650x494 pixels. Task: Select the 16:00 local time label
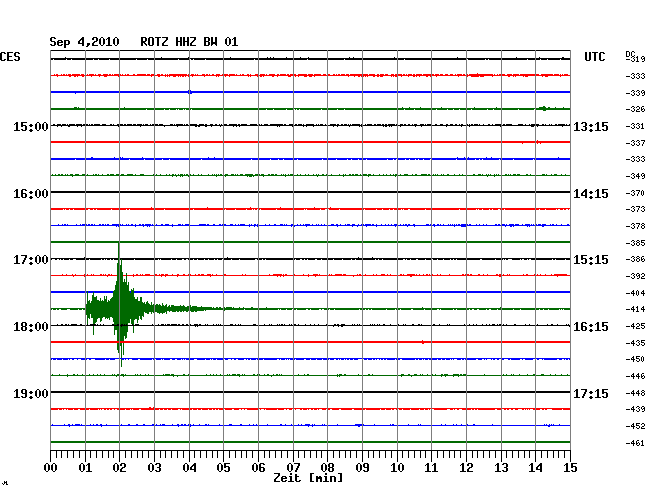[31, 194]
